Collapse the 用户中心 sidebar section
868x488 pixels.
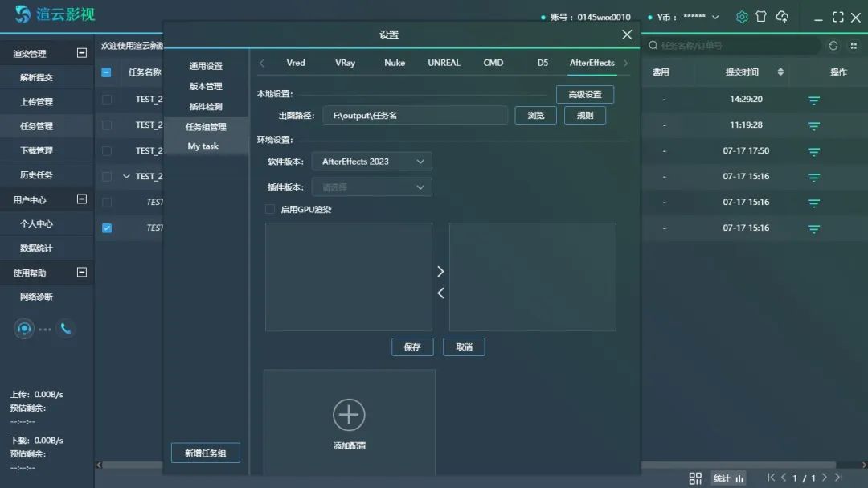point(81,199)
